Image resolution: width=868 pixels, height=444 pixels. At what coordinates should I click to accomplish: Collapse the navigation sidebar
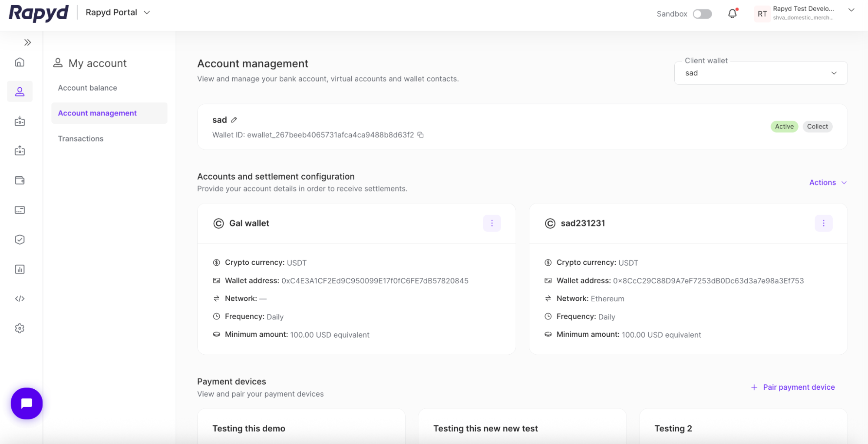pos(27,42)
